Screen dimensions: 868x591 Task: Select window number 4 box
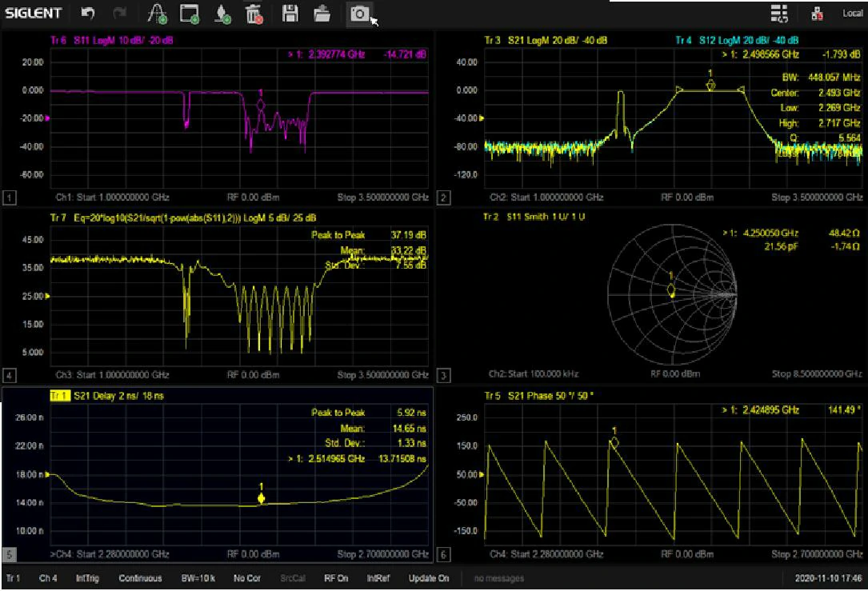pos(10,376)
